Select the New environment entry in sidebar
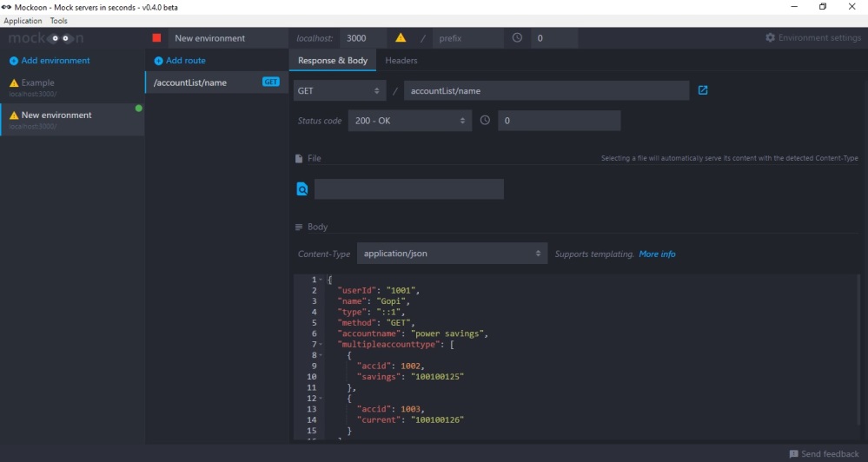Image resolution: width=868 pixels, height=462 pixels. (x=72, y=120)
